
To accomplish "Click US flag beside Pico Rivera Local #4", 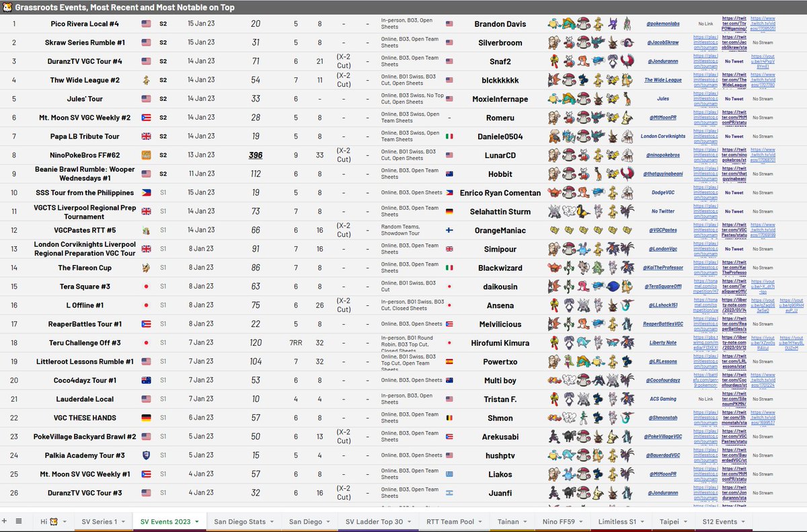I will click(x=146, y=24).
